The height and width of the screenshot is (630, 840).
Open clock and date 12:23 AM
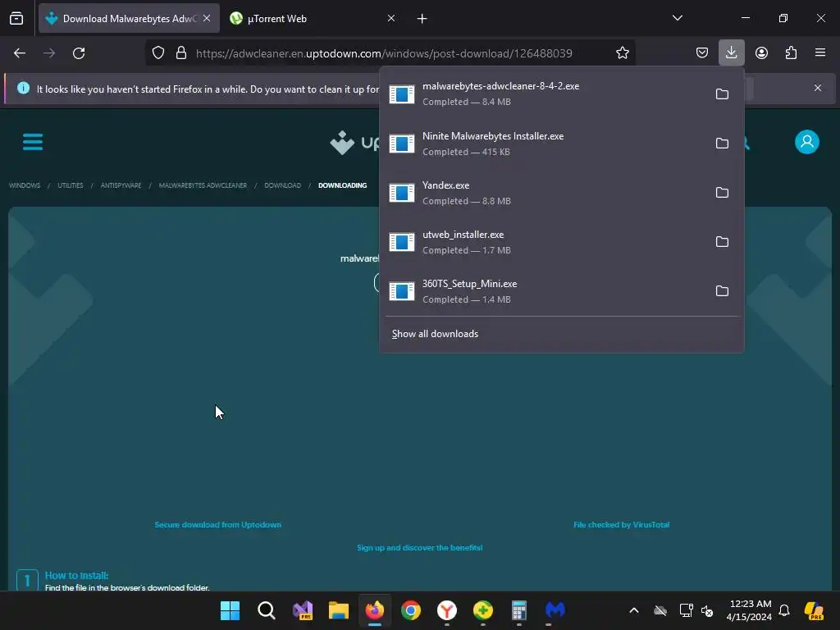click(x=749, y=610)
